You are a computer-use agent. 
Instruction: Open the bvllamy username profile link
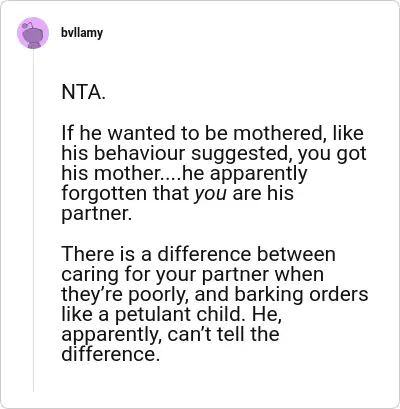(x=82, y=33)
